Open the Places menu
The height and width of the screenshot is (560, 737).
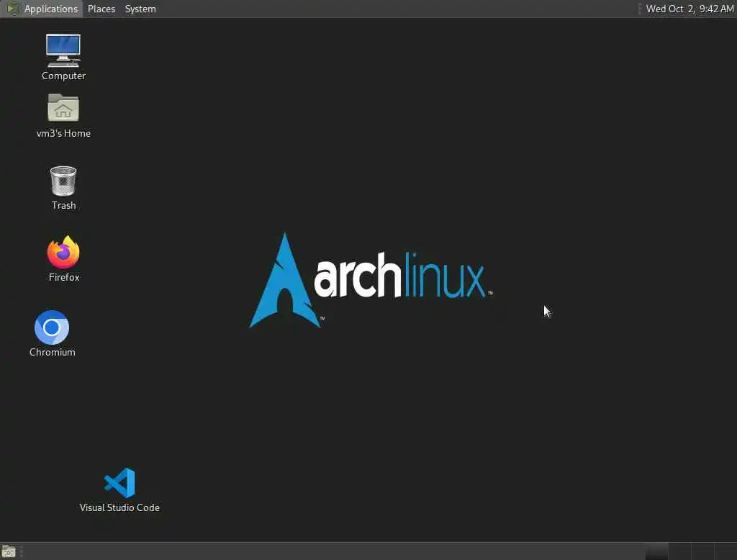[101, 9]
